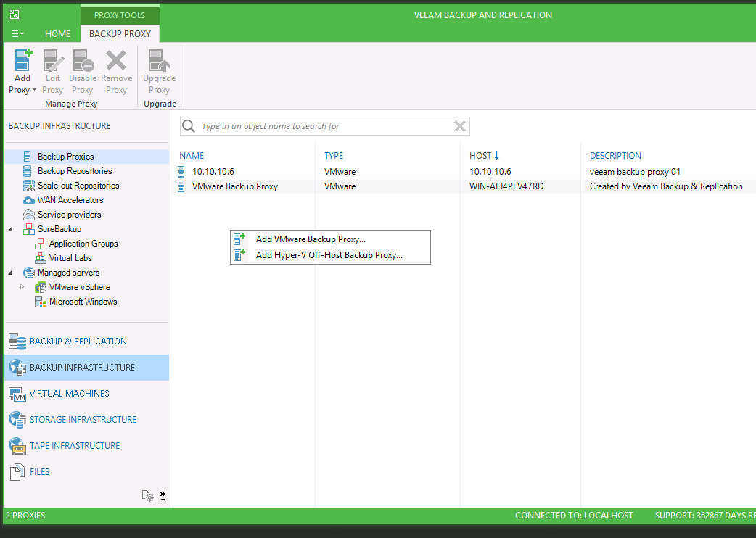Click the '2 PROXIES' status bar text
Viewport: 756px width, 538px height.
pos(25,516)
